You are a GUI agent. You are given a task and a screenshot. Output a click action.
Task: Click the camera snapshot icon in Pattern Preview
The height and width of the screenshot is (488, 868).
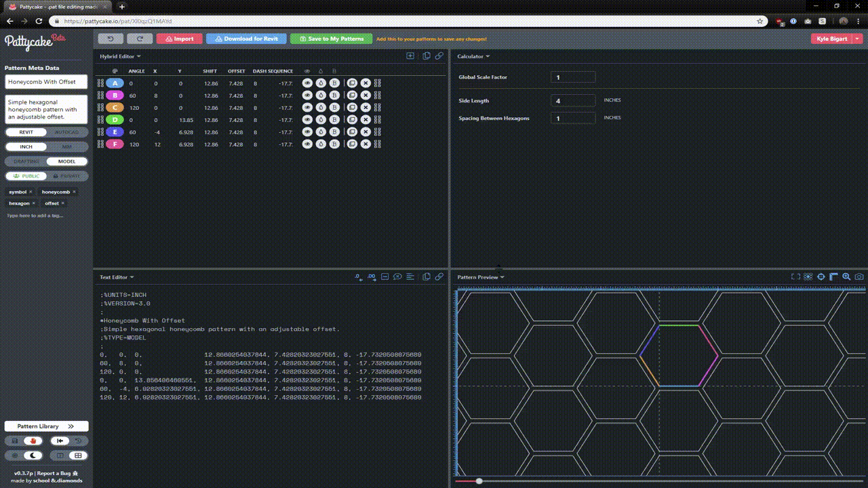[x=859, y=277]
